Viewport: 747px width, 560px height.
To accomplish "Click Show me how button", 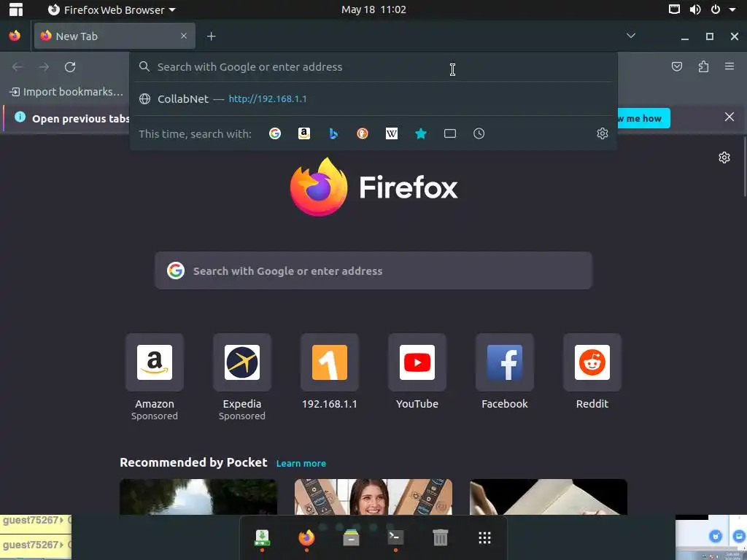I will (643, 118).
